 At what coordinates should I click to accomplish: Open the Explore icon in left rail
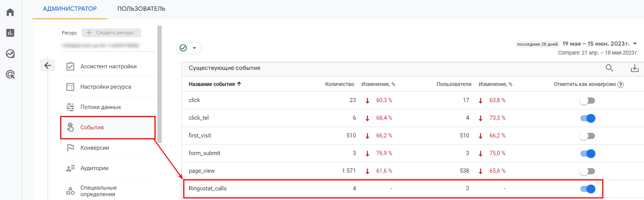click(10, 54)
